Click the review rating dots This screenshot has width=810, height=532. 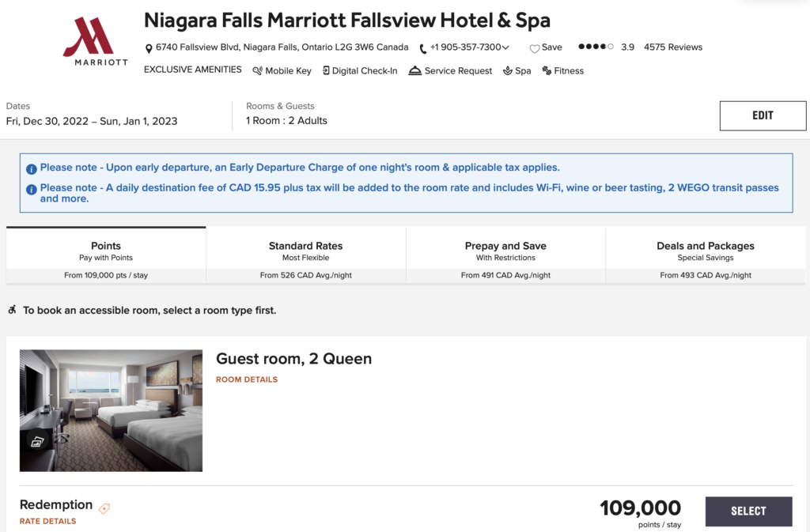[595, 47]
